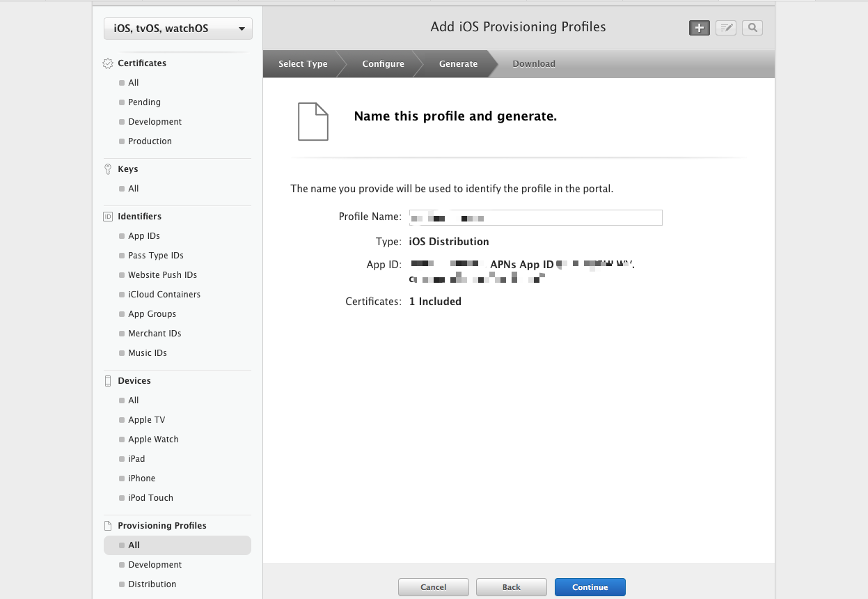Click the edit pencil icon

click(726, 28)
